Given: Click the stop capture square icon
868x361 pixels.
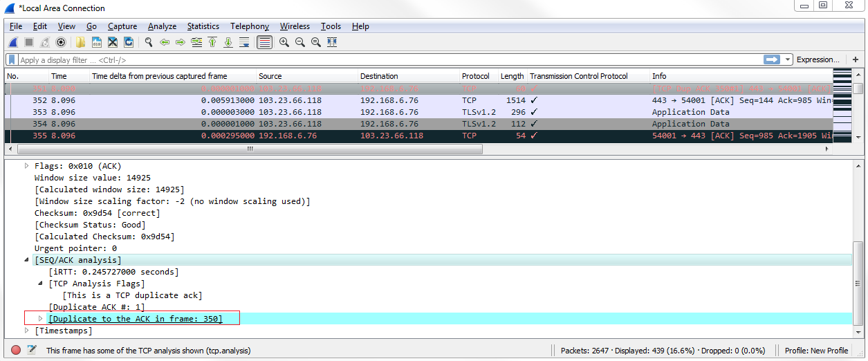Looking at the screenshot, I should [x=29, y=42].
